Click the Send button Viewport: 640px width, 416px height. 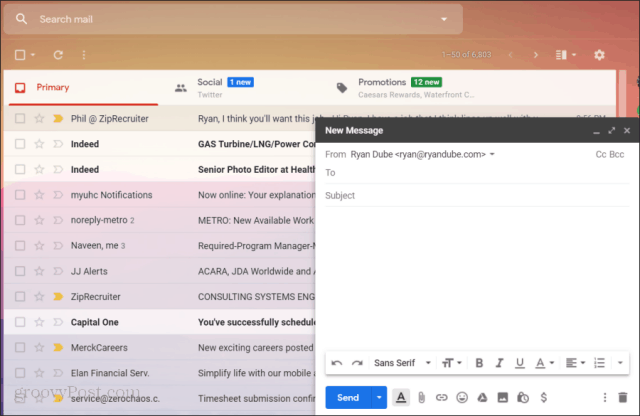coord(348,398)
